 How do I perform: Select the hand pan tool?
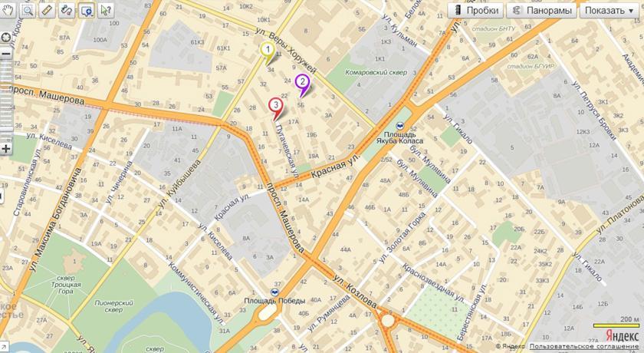8,10
